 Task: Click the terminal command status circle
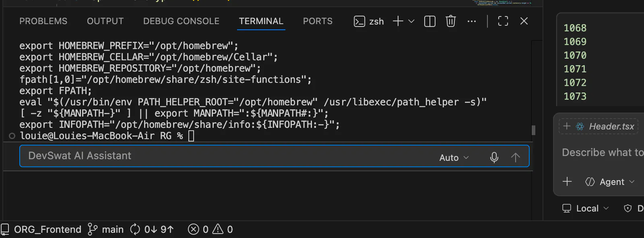click(x=12, y=136)
